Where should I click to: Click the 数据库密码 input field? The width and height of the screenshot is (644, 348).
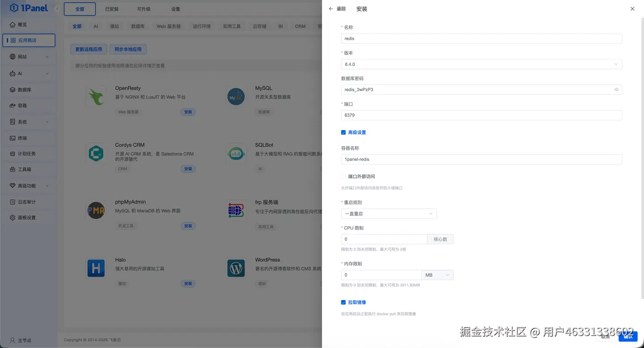click(481, 89)
